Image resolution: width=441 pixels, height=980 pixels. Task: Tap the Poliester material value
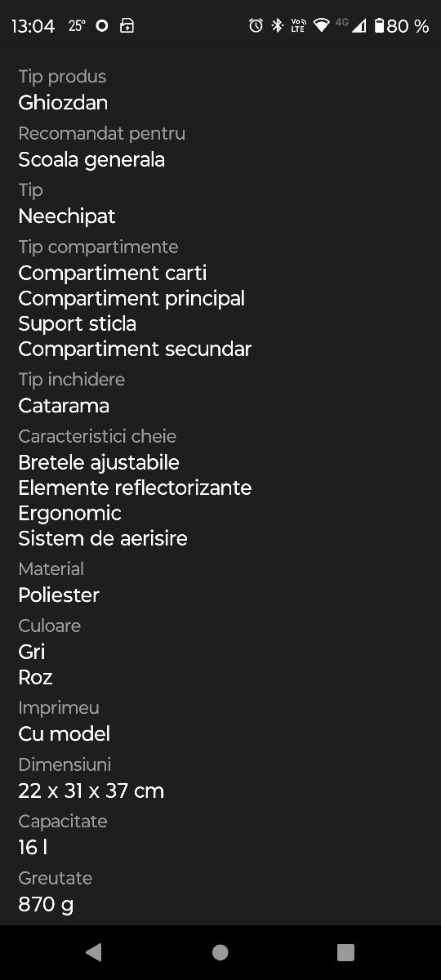pyautogui.click(x=59, y=595)
